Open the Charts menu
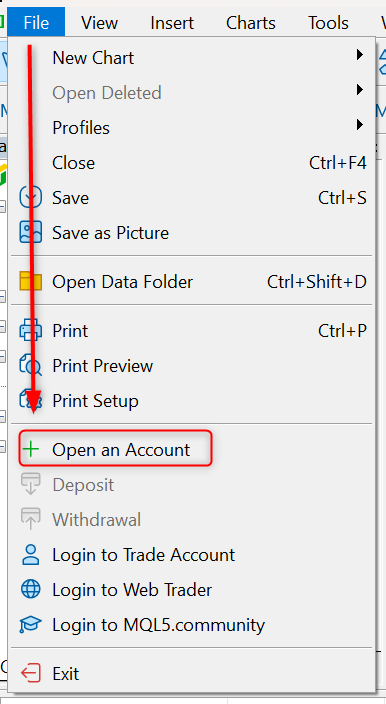The width and height of the screenshot is (386, 704). coord(251,22)
